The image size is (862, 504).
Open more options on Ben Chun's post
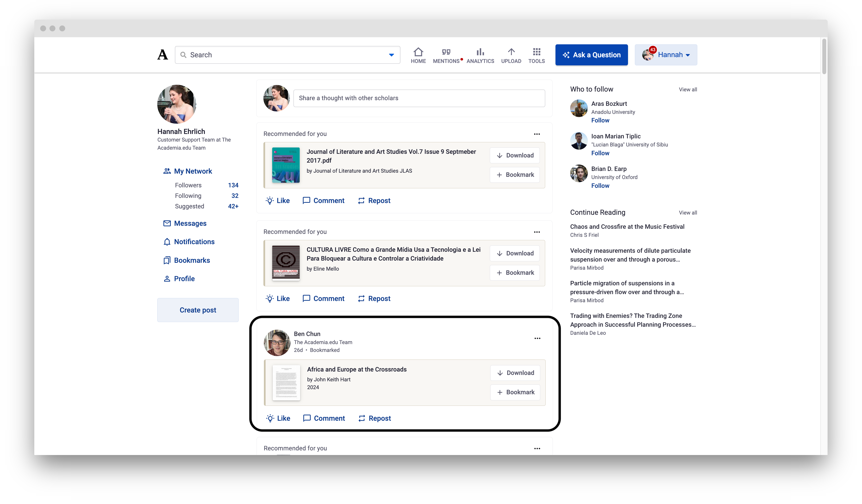tap(537, 338)
